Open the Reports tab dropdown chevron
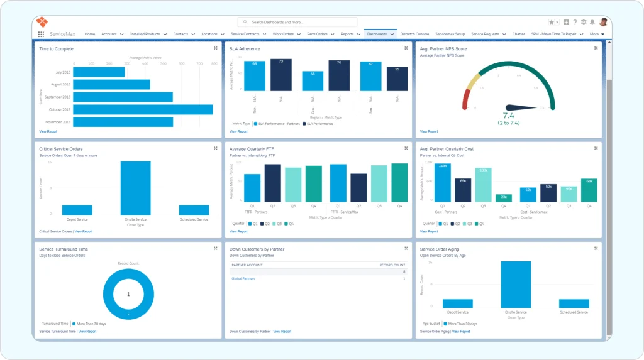The width and height of the screenshot is (644, 360). pyautogui.click(x=358, y=35)
